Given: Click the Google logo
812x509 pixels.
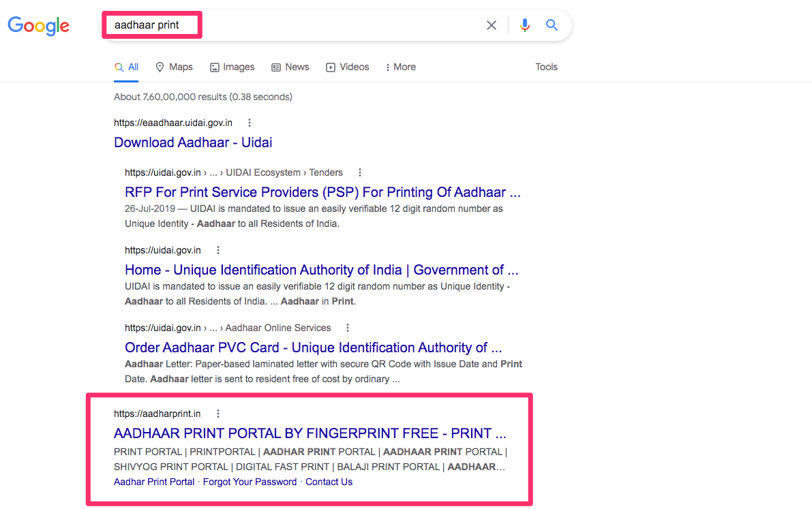Looking at the screenshot, I should [x=38, y=25].
